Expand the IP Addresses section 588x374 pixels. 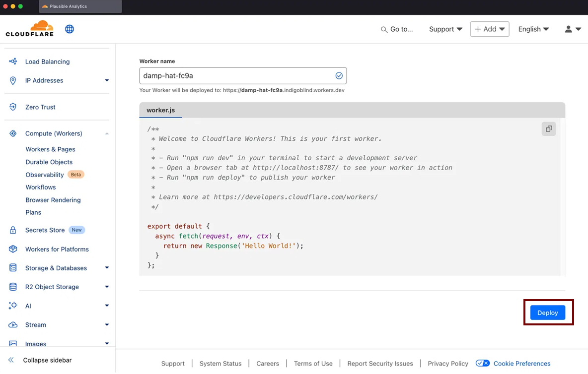(107, 80)
